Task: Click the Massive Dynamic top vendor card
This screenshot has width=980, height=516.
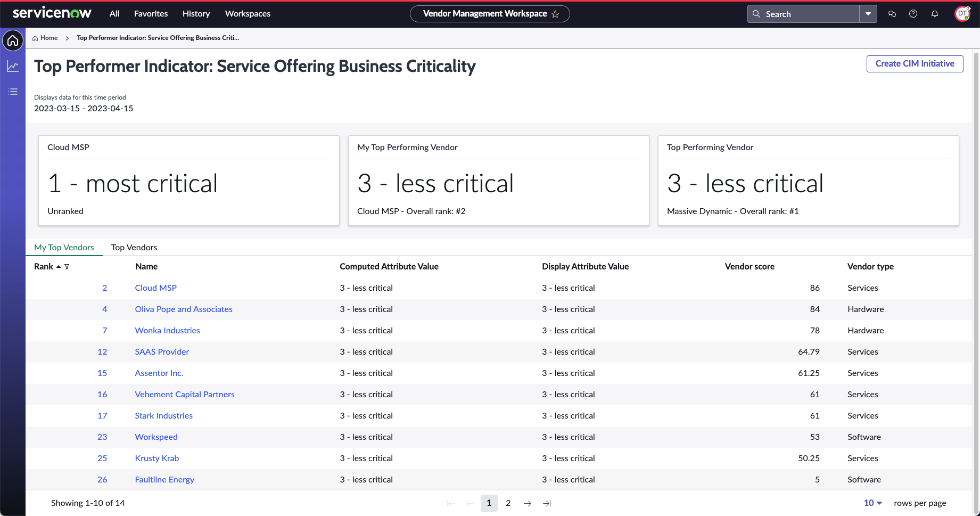Action: click(809, 181)
